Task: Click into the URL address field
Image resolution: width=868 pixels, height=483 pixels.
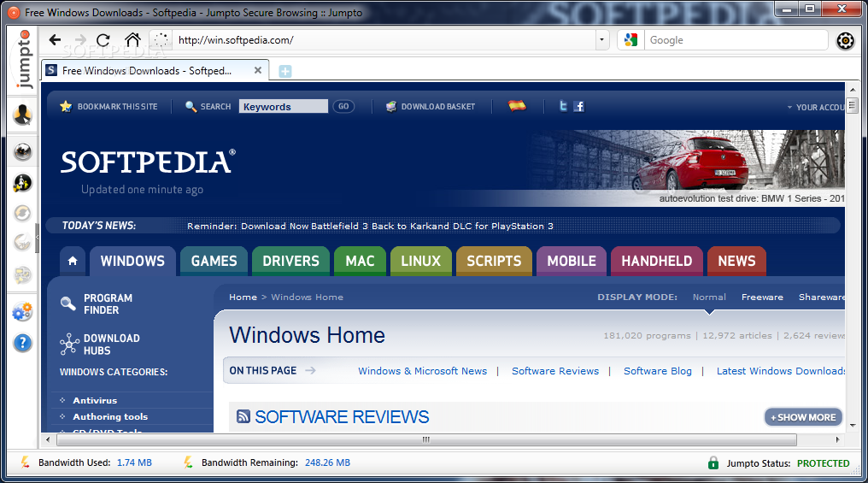Action: (384, 40)
